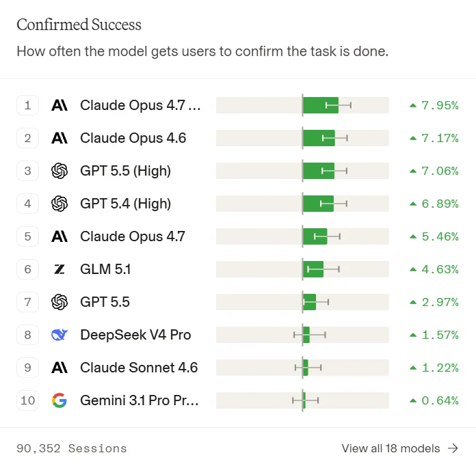
Task: Click the Confirmed Success heading
Action: point(79,25)
